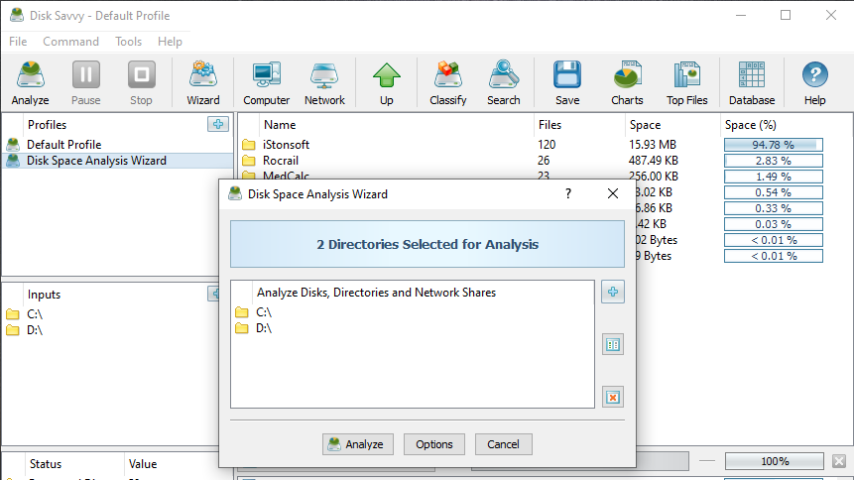Select C:\ in the Inputs panel
854x480 pixels.
(34, 314)
